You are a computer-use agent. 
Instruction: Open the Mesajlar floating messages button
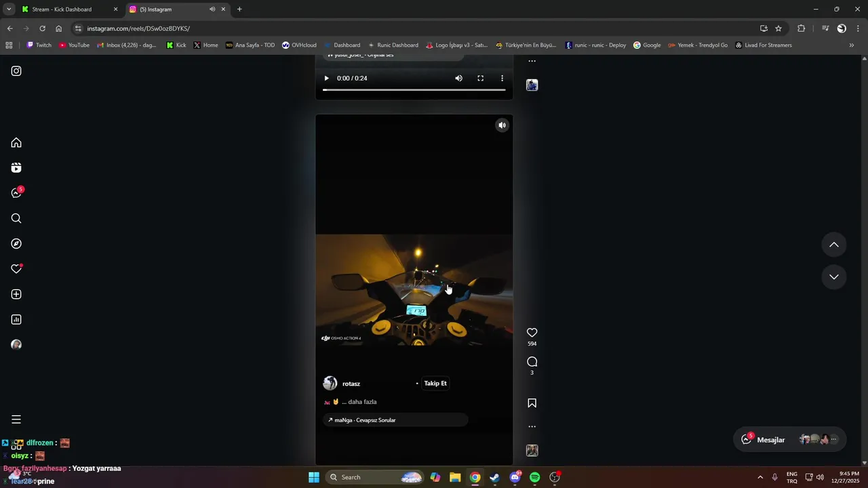click(791, 439)
